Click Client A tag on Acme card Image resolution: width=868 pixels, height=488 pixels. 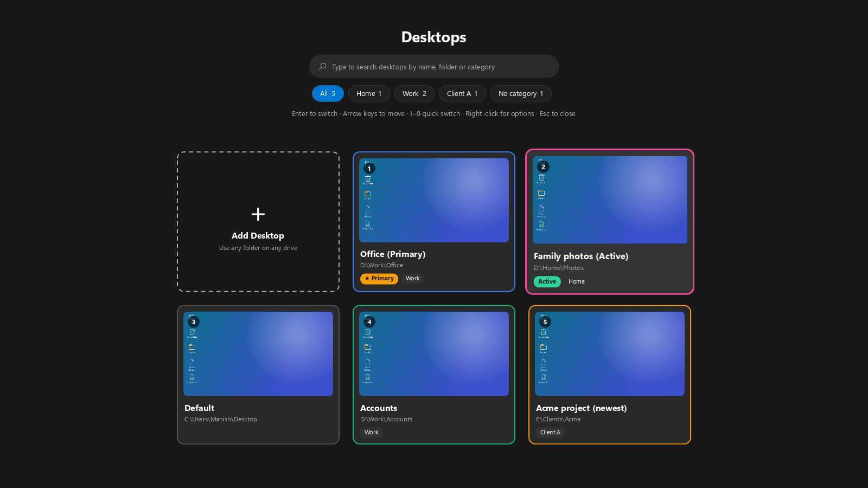coord(550,433)
